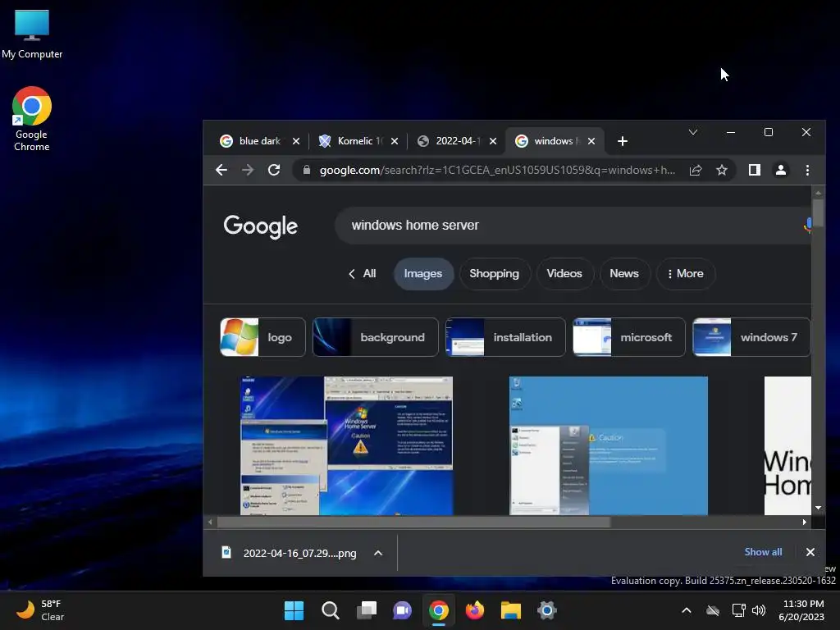Click Show all downloads link

[763, 552]
